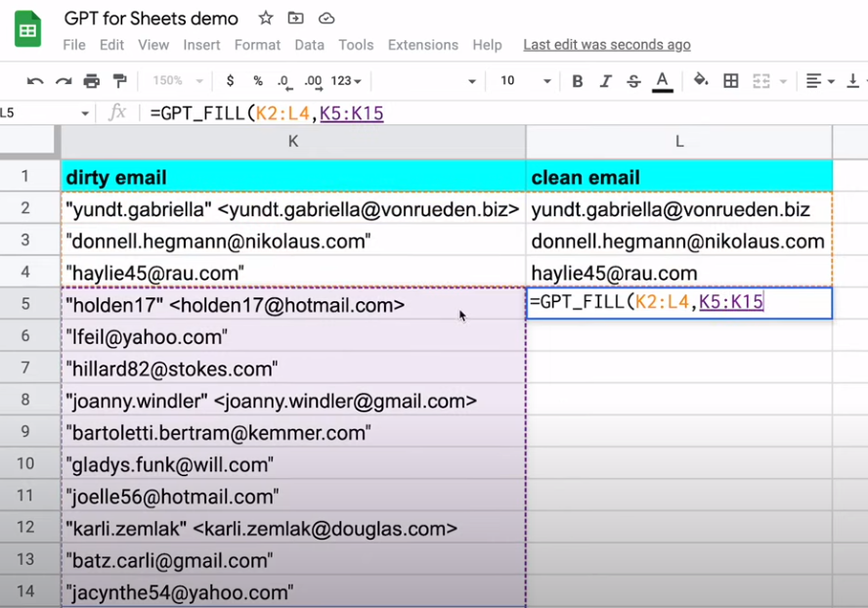This screenshot has width=868, height=608.
Task: Click the holden17@hotmail.com dirty cell
Action: point(293,304)
